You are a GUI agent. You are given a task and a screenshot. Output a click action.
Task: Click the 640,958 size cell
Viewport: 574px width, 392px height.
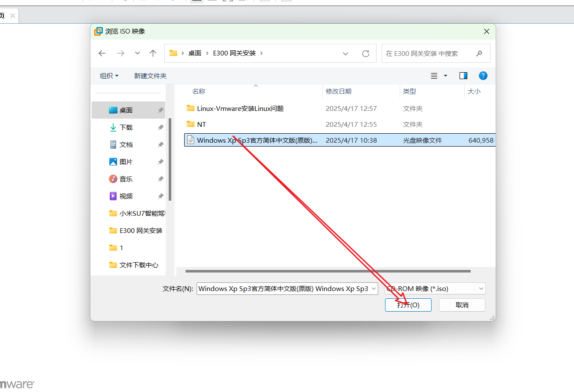pos(481,140)
